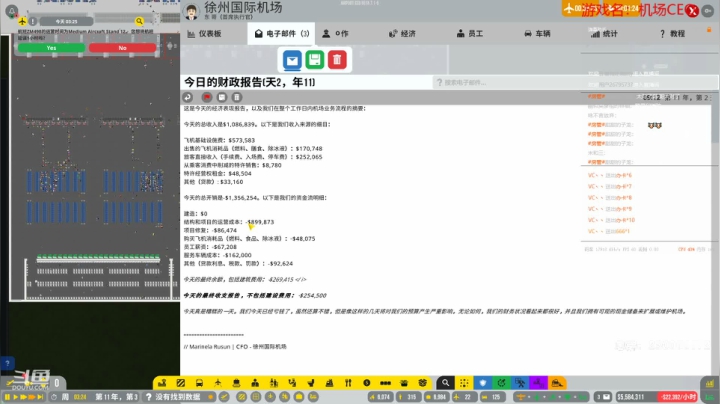Click the passenger counter showing 315

coord(407,397)
